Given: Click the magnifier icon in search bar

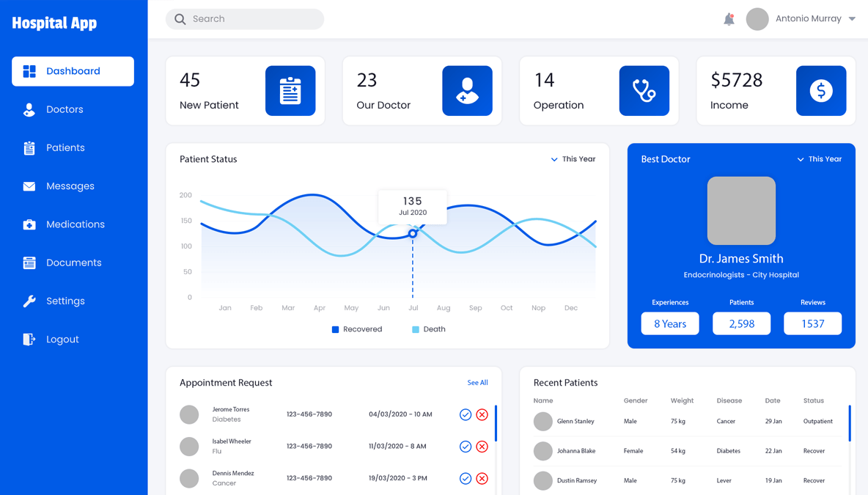Looking at the screenshot, I should (180, 19).
